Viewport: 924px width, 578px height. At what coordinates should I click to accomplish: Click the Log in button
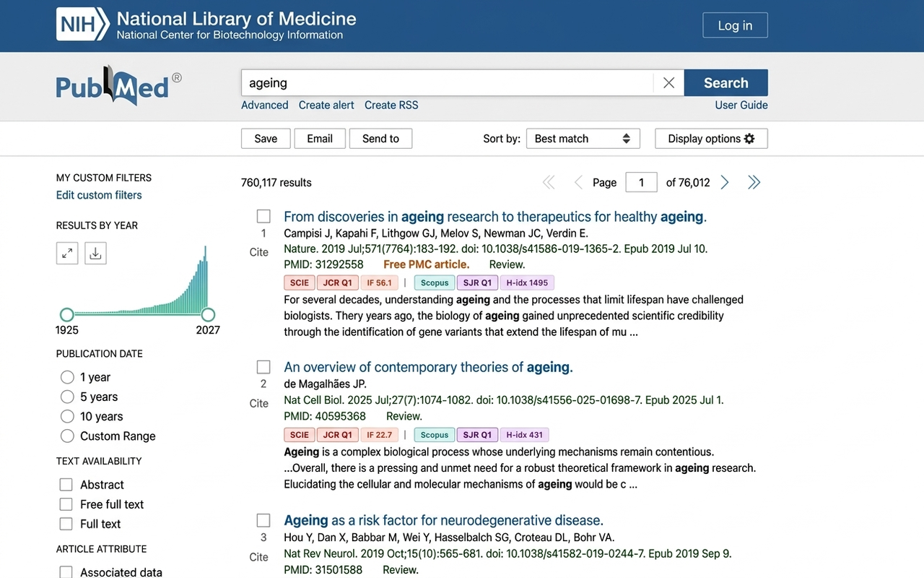pos(735,25)
